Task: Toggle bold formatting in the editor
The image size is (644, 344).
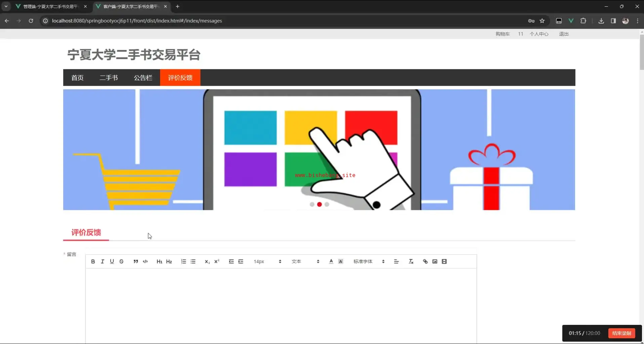Action: pos(93,261)
